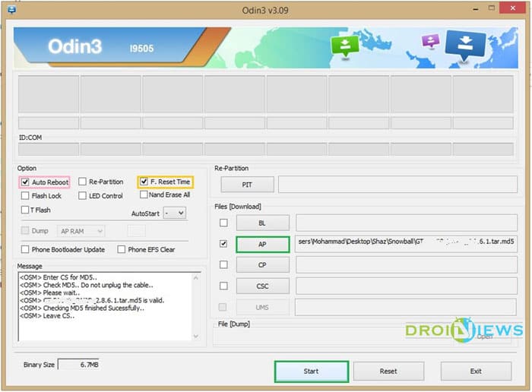Click the PIT file path field
This screenshot has width=532, height=392.
398,185
